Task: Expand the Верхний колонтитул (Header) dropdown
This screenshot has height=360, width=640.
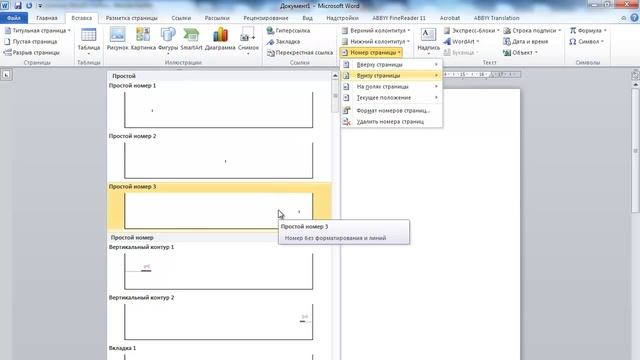Action: tap(409, 31)
